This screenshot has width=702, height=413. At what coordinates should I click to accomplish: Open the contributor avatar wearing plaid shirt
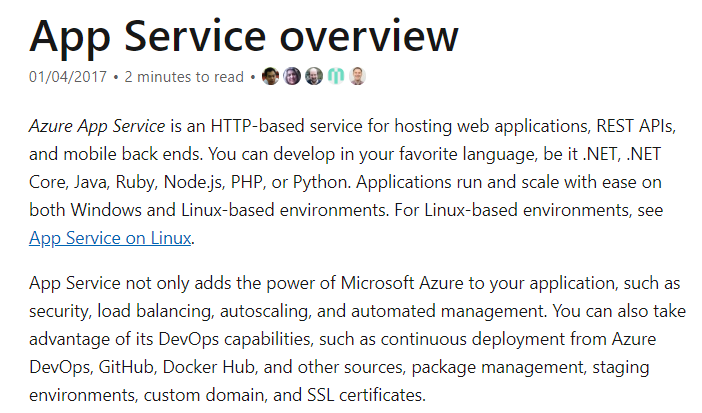(357, 76)
